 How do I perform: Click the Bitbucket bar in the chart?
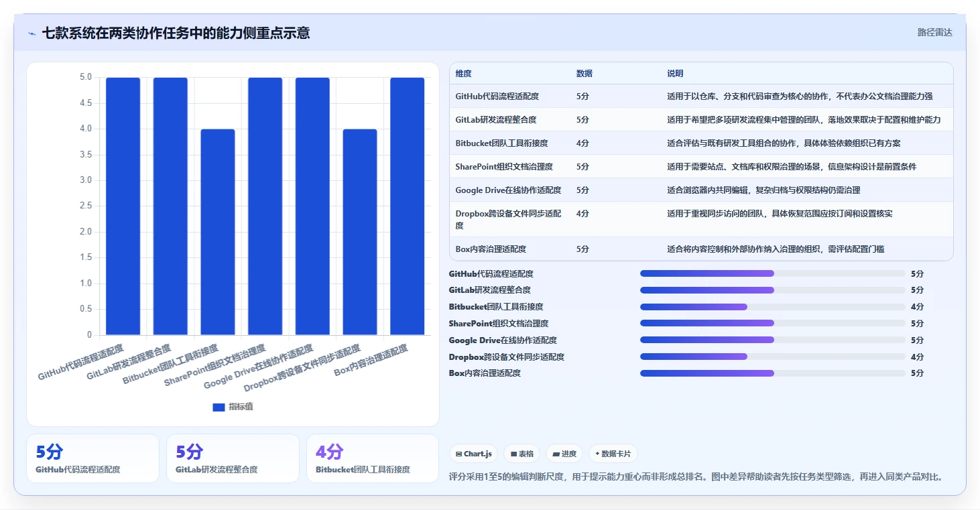tap(218, 232)
